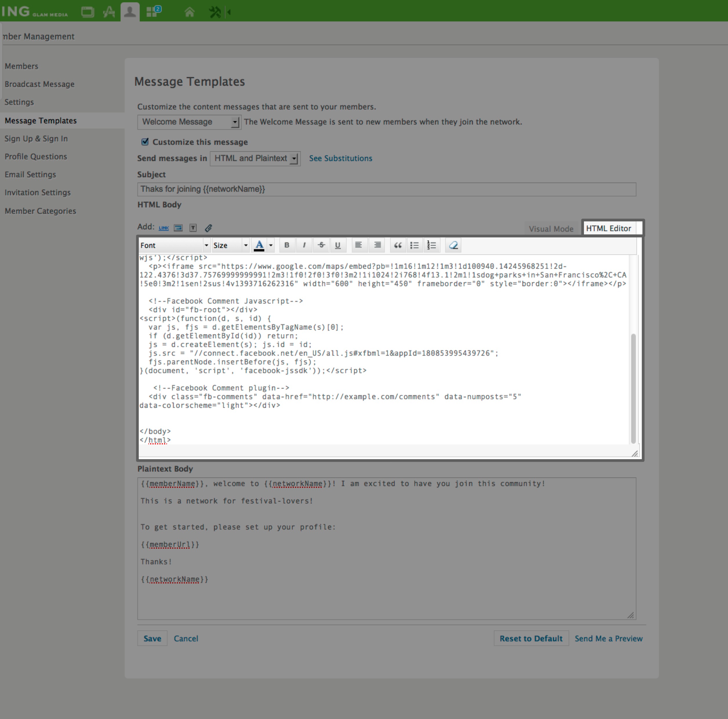Image resolution: width=728 pixels, height=719 pixels.
Task: Open Broadcast Message in the sidebar
Action: pos(40,84)
